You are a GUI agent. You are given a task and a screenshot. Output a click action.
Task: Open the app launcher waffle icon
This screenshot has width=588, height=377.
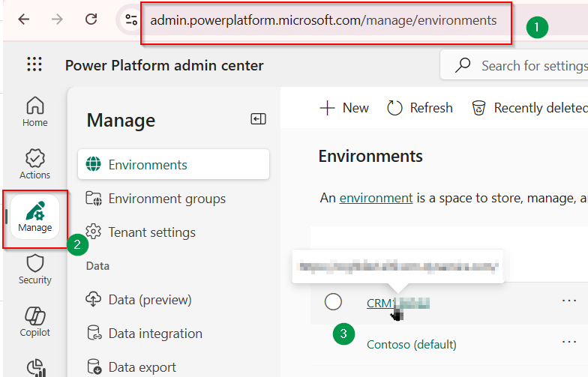click(x=34, y=64)
